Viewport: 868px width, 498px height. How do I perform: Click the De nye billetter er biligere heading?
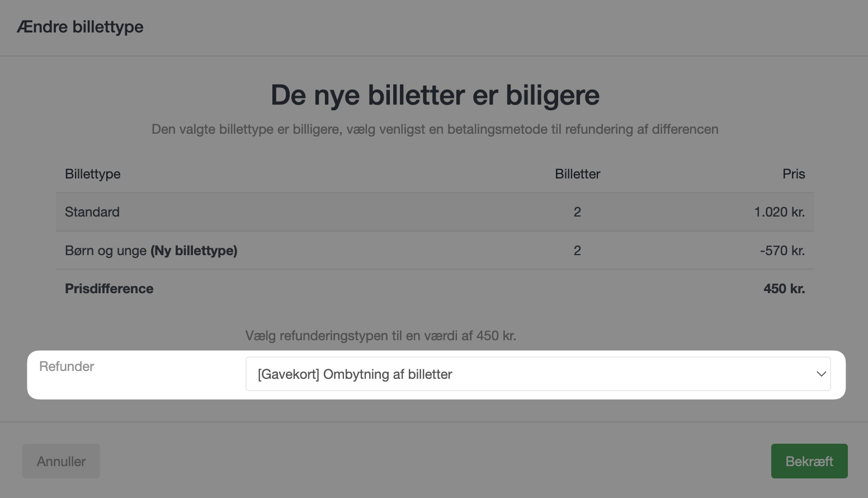click(435, 95)
